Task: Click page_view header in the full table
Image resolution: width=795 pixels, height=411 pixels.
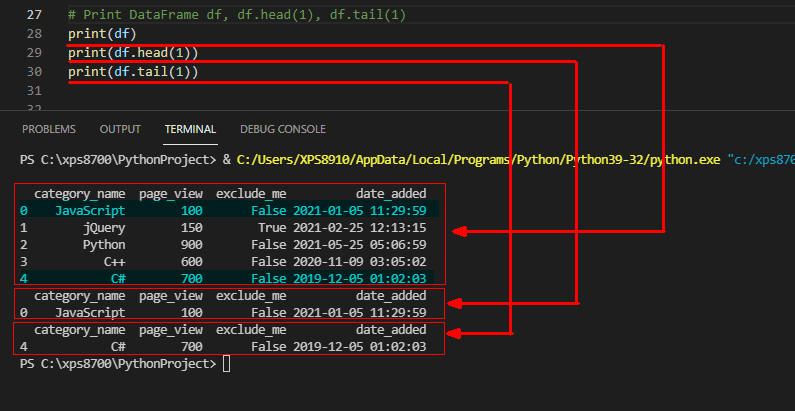Action: [171, 194]
